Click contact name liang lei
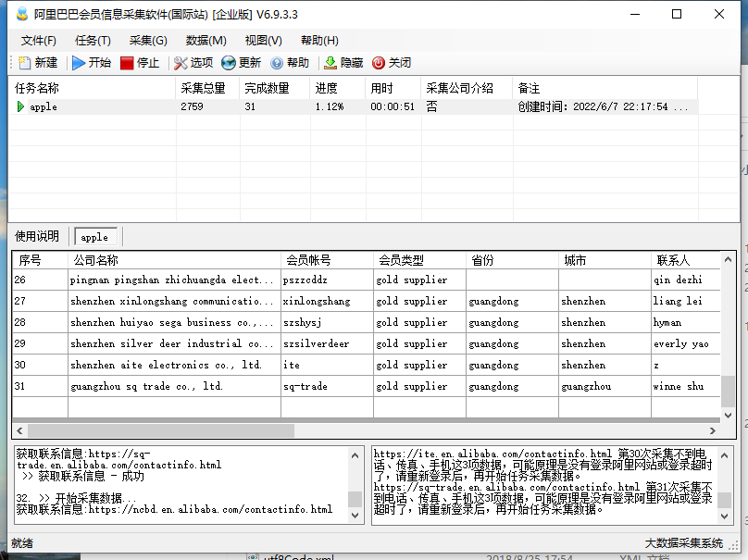Image resolution: width=748 pixels, height=560 pixels. (678, 301)
